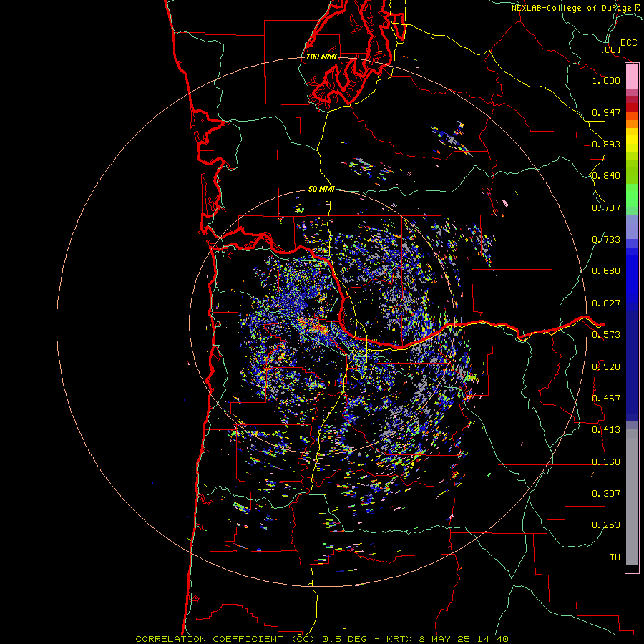This screenshot has height=644, width=644.
Task: Click the 0.627 scale value
Action: coord(606,303)
